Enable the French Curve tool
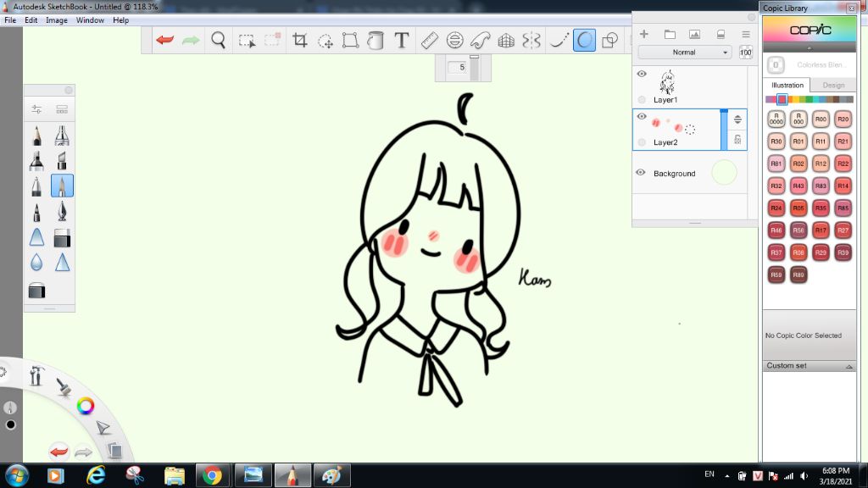This screenshot has width=868, height=488. (480, 41)
